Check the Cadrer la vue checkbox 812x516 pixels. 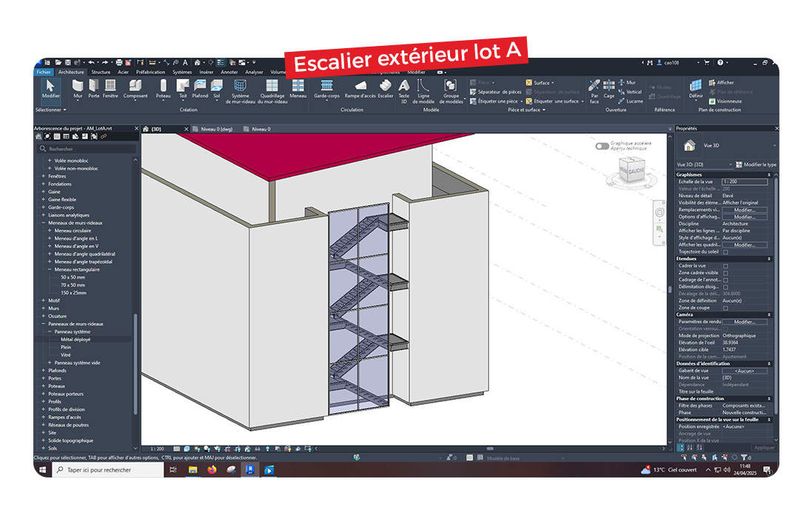[x=725, y=267]
